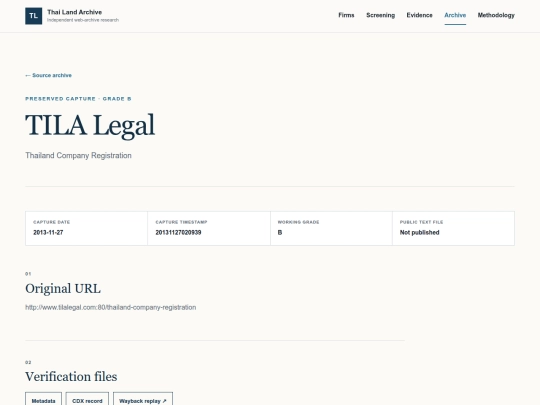
Task: Click the Not published value
Action: [419, 232]
